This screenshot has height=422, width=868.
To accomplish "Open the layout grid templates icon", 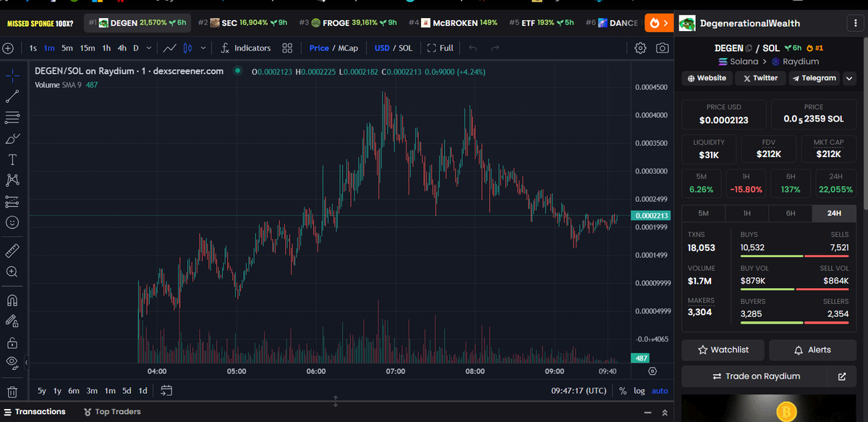I will [x=287, y=48].
